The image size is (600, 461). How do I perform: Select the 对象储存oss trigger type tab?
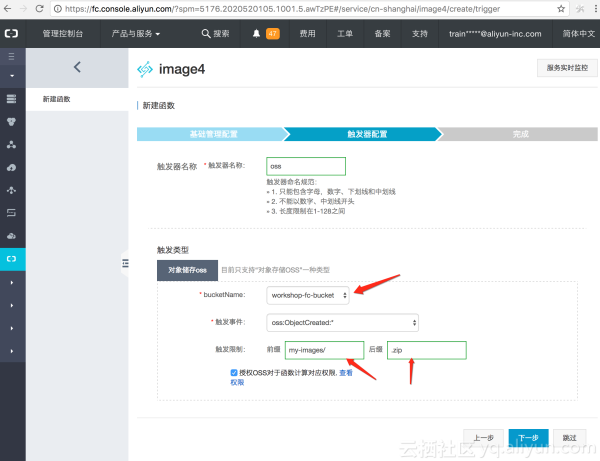click(x=186, y=270)
